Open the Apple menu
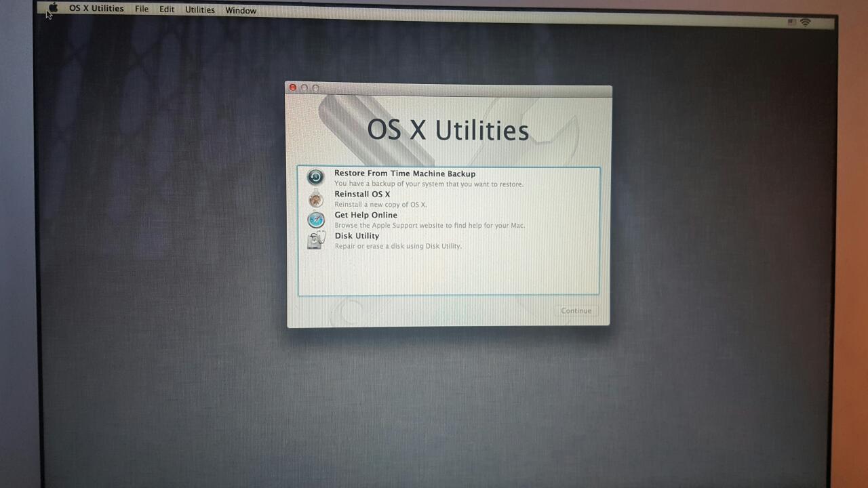868x488 pixels. pos(54,8)
